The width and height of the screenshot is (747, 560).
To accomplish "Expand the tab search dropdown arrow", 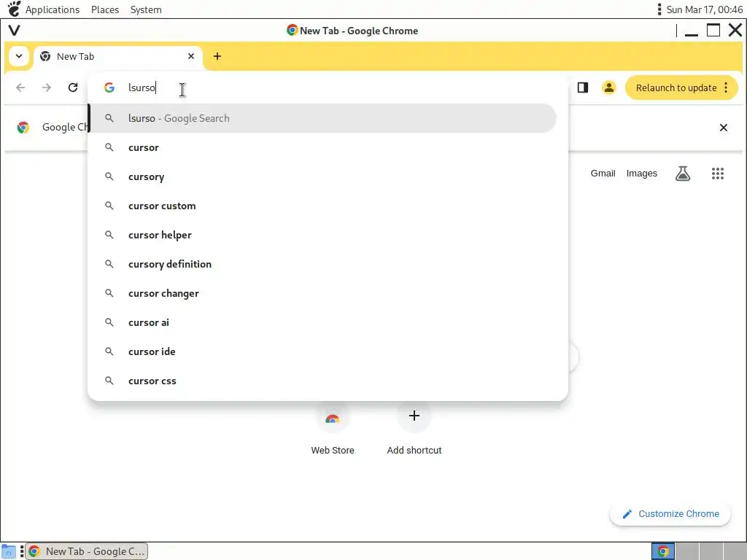I will [x=18, y=56].
